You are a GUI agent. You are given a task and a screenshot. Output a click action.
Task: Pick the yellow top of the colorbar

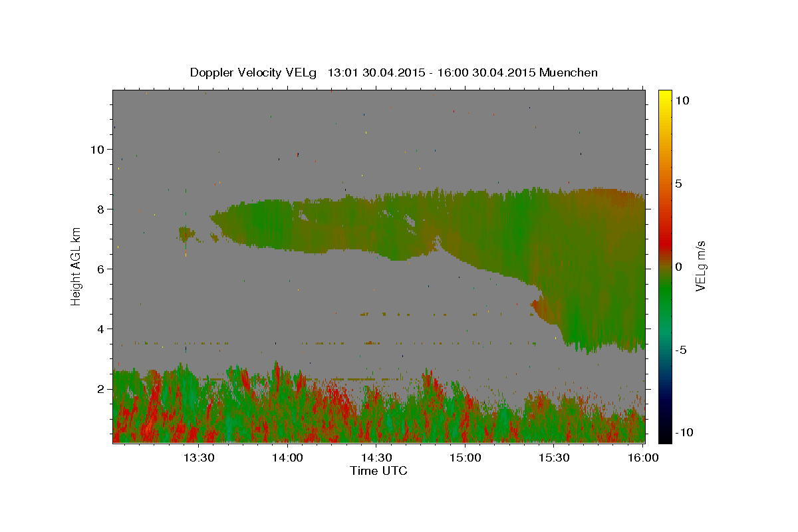pyautogui.click(x=665, y=94)
